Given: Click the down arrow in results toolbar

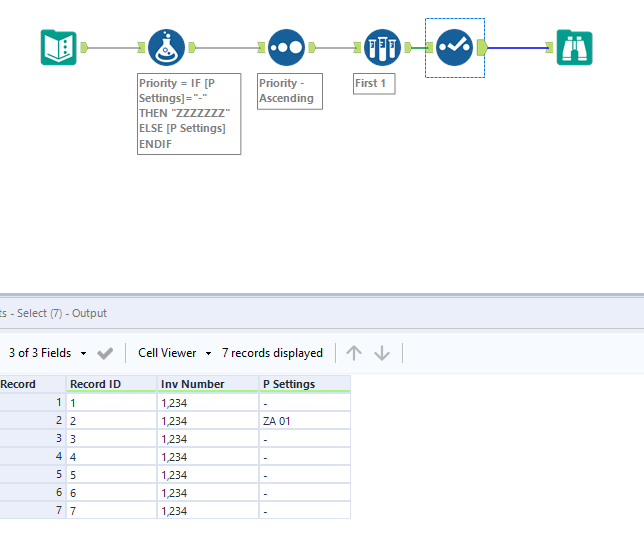Looking at the screenshot, I should click(381, 353).
